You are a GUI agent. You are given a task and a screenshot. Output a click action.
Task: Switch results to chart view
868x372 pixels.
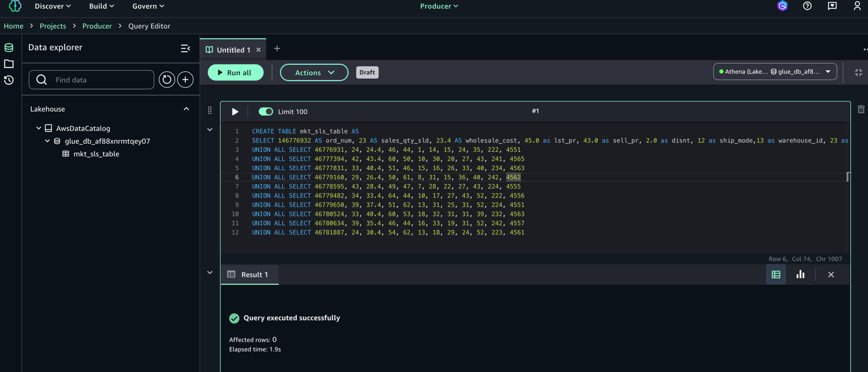(x=800, y=274)
